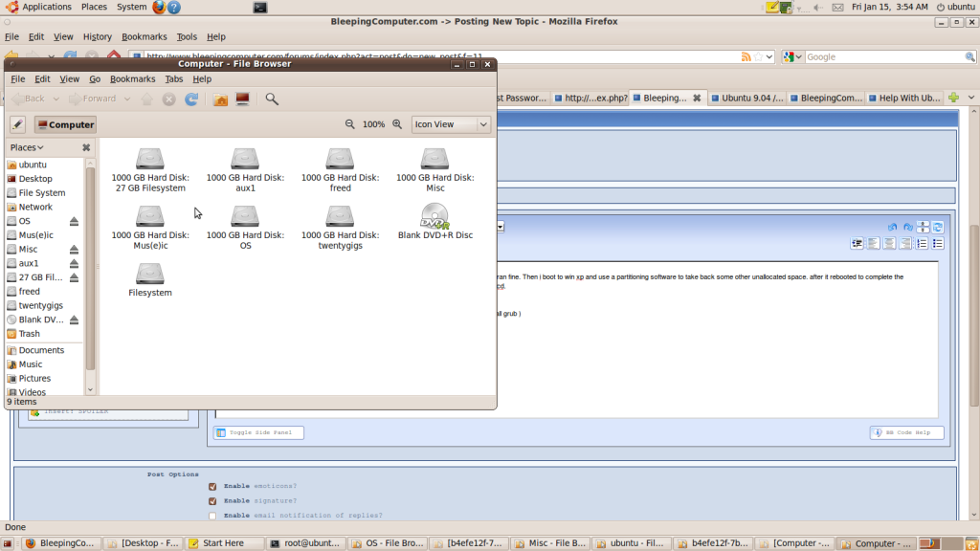Screen dimensions: 980x551
Task: Uncheck Enable signature checkbox
Action: (212, 500)
